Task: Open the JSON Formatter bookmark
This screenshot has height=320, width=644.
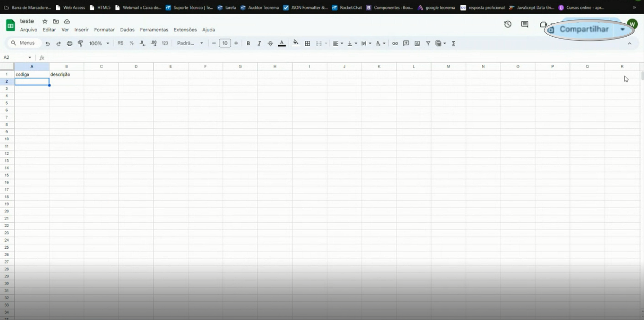Action: pos(305,8)
